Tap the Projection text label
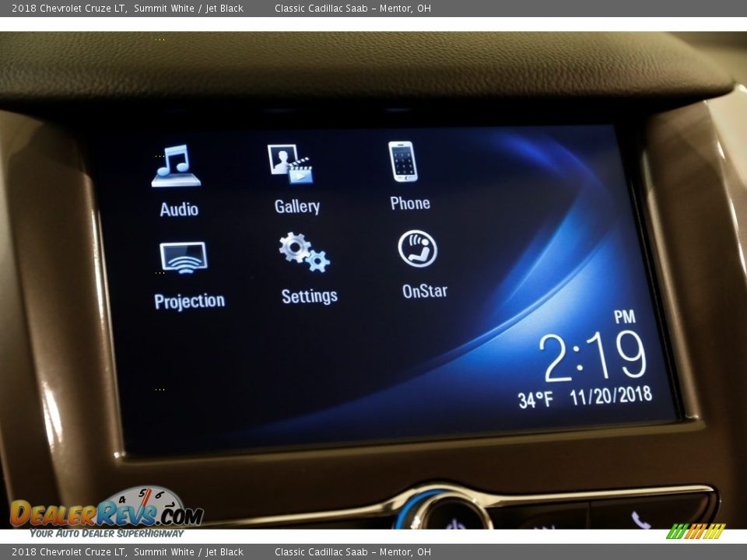747x560 pixels. pos(190,301)
